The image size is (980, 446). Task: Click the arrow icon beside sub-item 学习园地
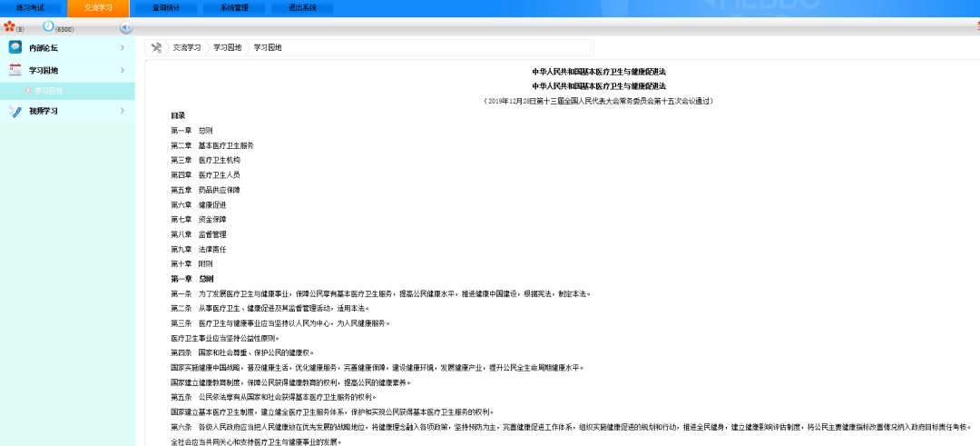pyautogui.click(x=29, y=91)
